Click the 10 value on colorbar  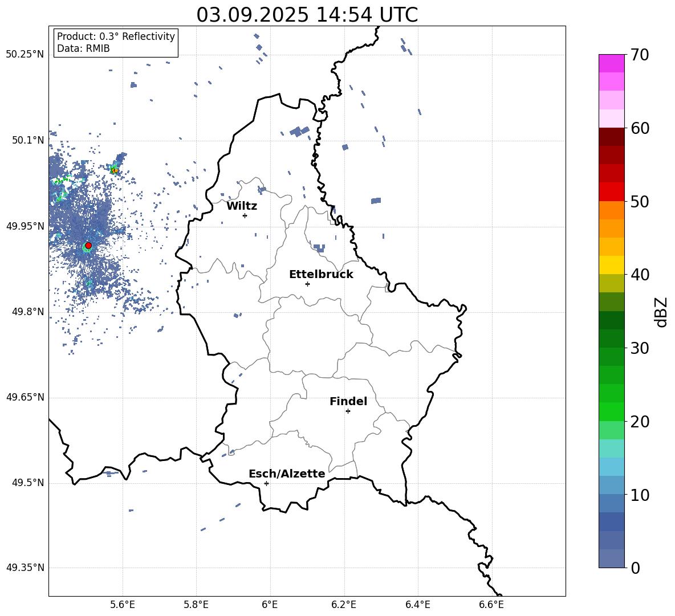point(640,495)
